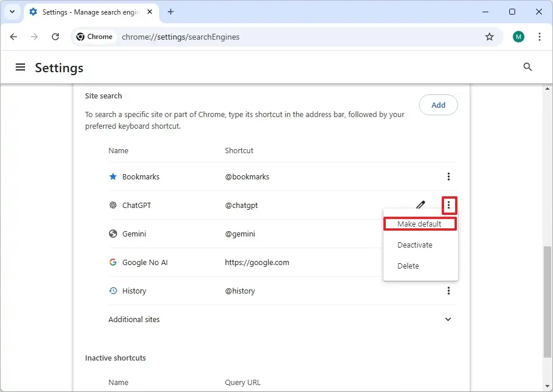Click the Add button for site search
This screenshot has width=553, height=392.
click(438, 105)
